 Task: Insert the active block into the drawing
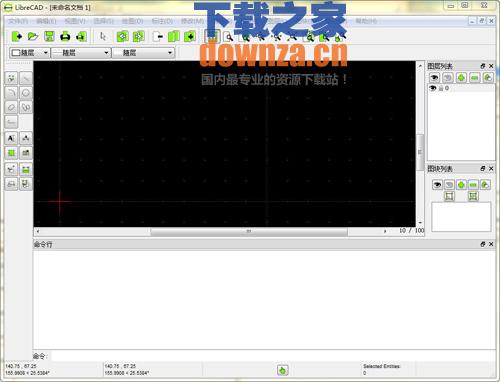(x=473, y=196)
